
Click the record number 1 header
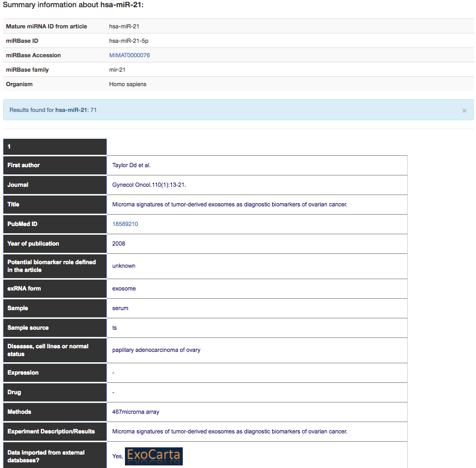pos(55,147)
